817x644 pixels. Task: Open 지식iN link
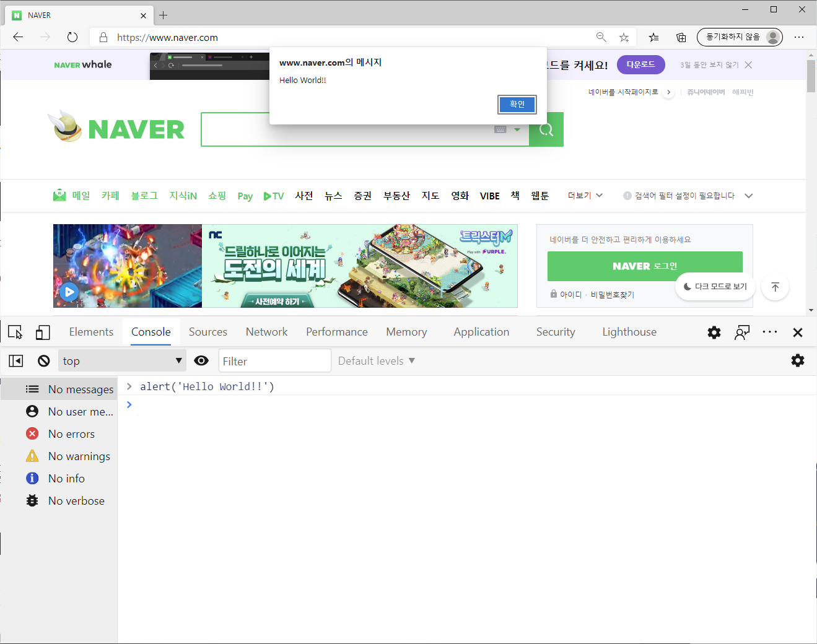[x=183, y=196]
